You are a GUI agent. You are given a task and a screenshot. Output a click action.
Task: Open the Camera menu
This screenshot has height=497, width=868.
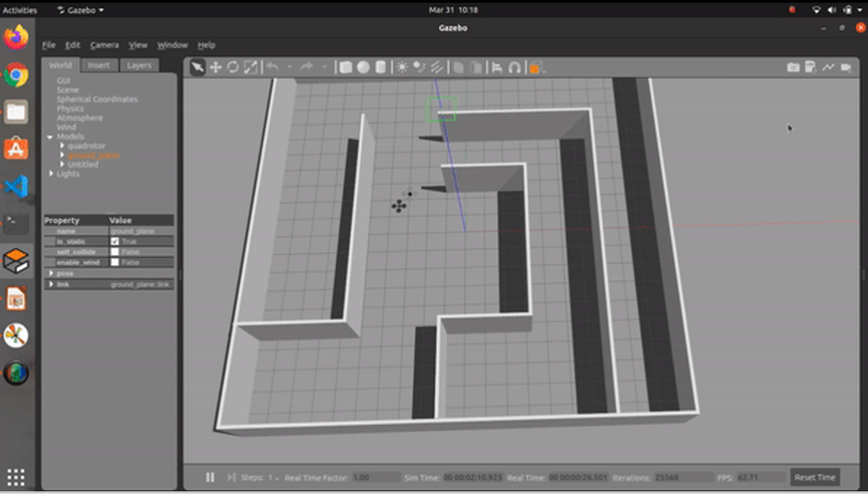[x=104, y=45]
